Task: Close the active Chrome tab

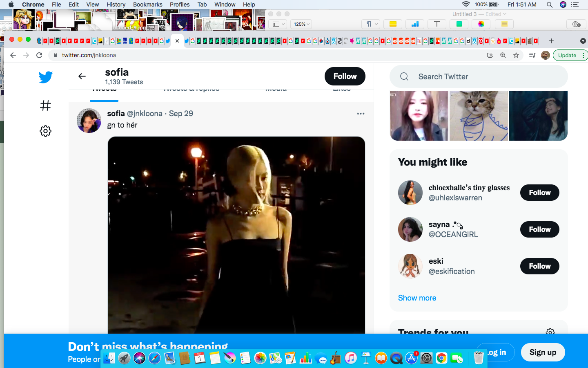Action: (177, 41)
